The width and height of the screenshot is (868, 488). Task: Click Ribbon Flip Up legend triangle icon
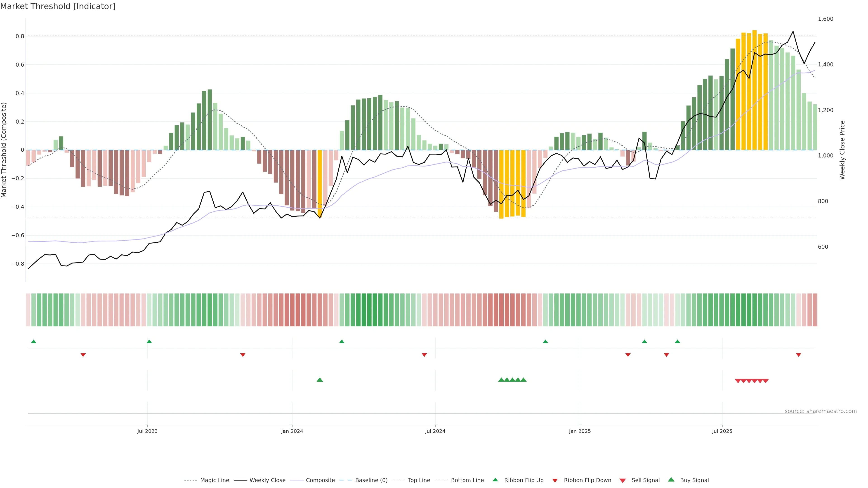tap(495, 480)
